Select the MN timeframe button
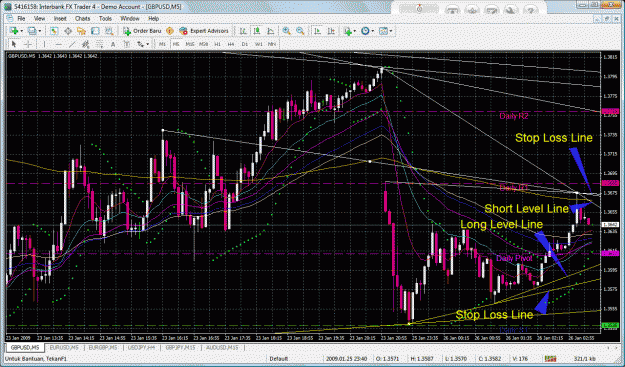This screenshot has width=625, height=367. pos(272,44)
